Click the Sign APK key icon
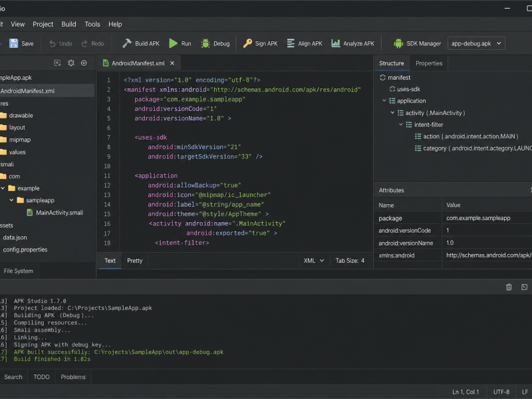532x399 pixels. click(x=247, y=43)
